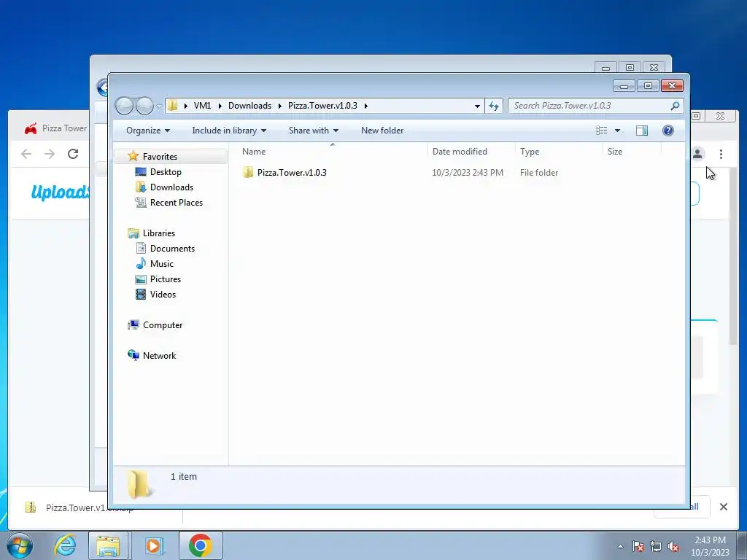Image resolution: width=747 pixels, height=560 pixels.
Task: Click the Favorites star icon
Action: tap(133, 156)
